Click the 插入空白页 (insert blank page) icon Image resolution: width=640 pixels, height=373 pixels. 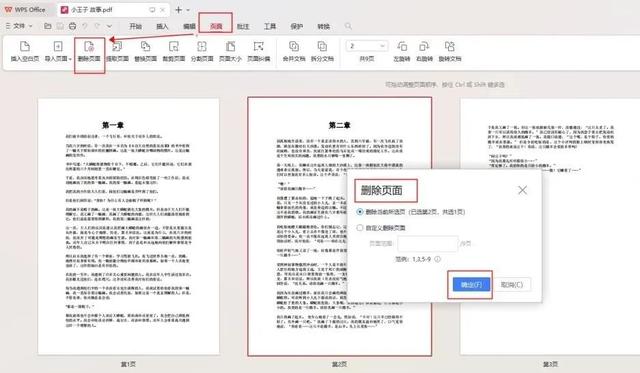[x=24, y=47]
